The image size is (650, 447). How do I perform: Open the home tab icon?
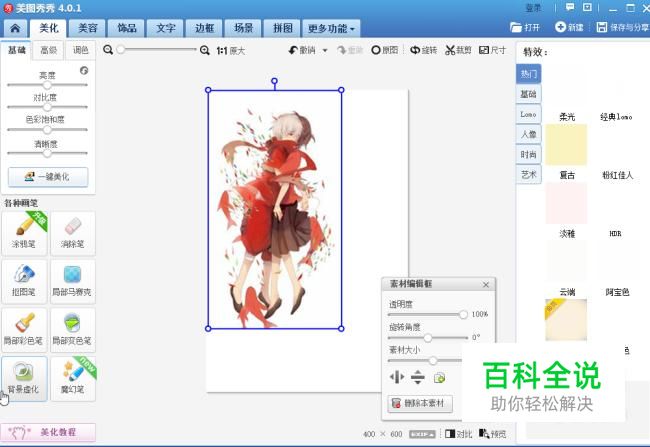pyautogui.click(x=15, y=28)
